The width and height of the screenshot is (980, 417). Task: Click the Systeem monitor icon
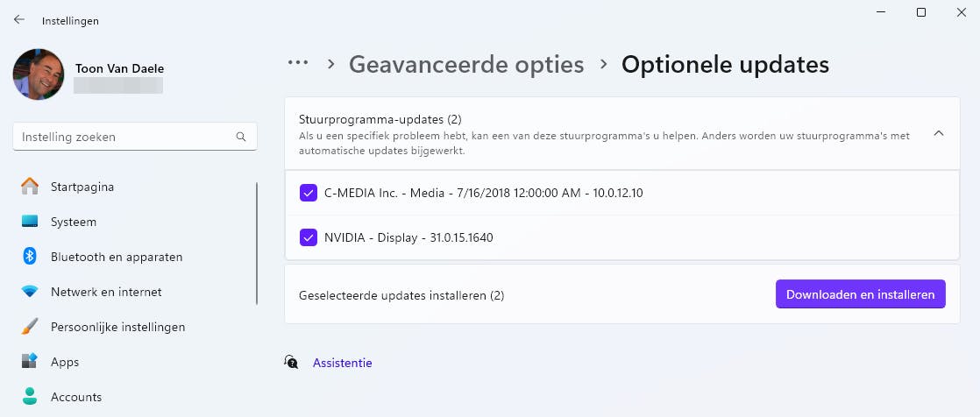pos(30,222)
